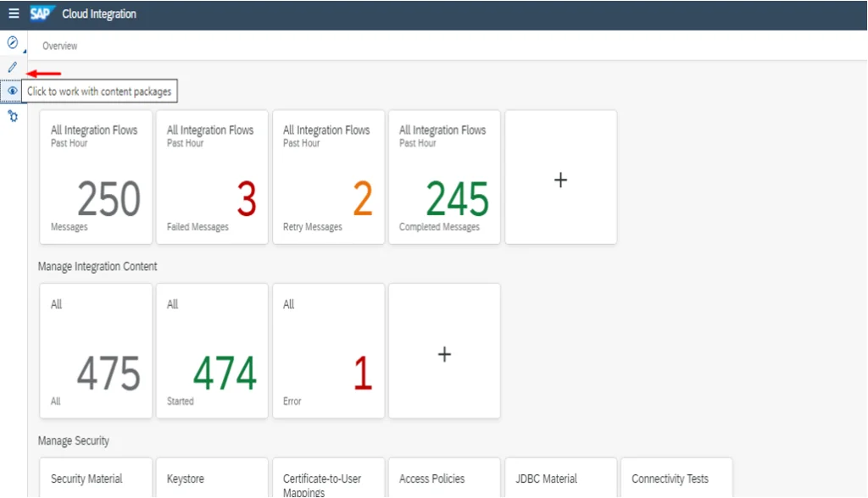Open the 250 Messages tile
Image resolution: width=868 pixels, height=498 pixels.
tap(96, 178)
